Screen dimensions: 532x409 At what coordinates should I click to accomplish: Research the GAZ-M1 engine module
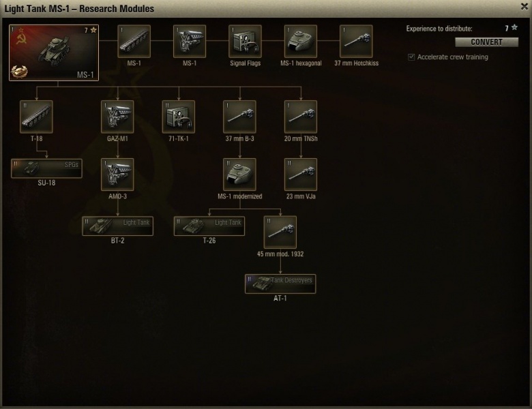[117, 117]
